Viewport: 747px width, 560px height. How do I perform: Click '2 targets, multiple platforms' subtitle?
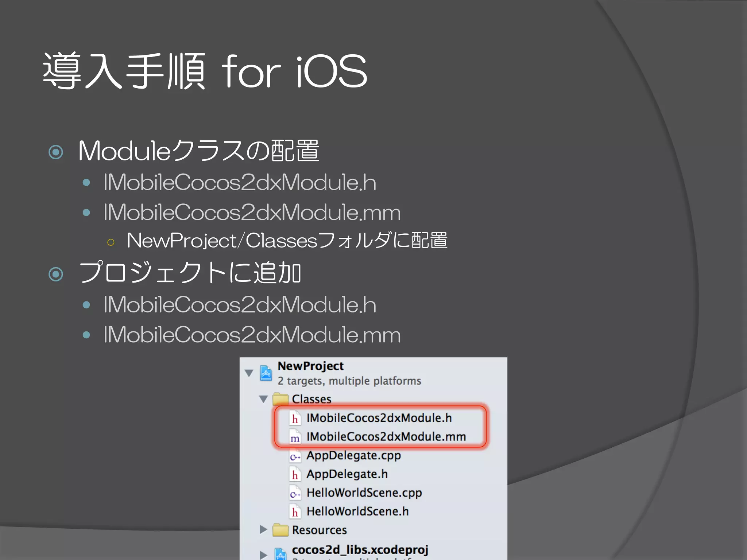(349, 381)
